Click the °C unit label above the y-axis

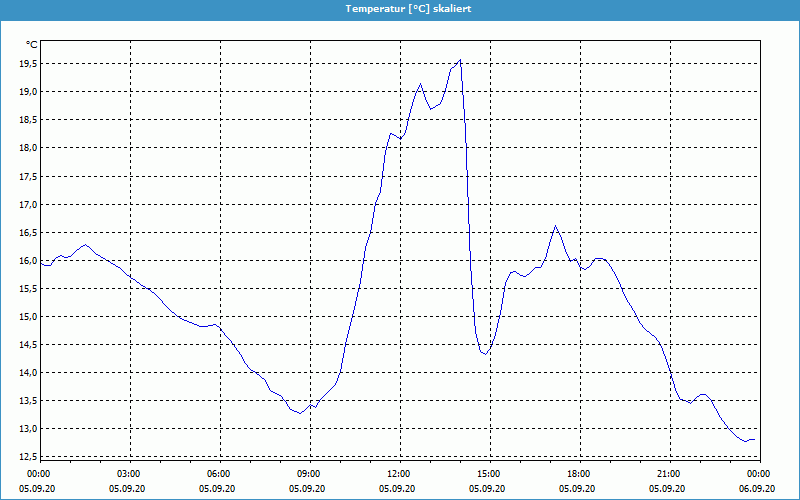(x=31, y=45)
